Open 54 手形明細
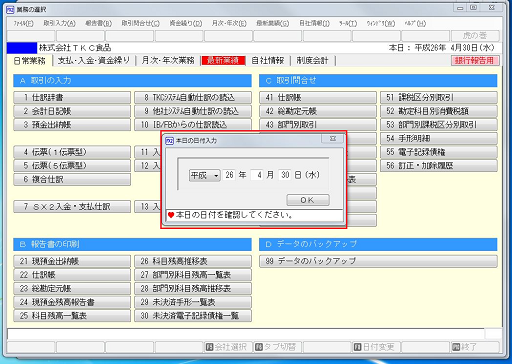Image resolution: width=512 pixels, height=364 pixels. 439,138
